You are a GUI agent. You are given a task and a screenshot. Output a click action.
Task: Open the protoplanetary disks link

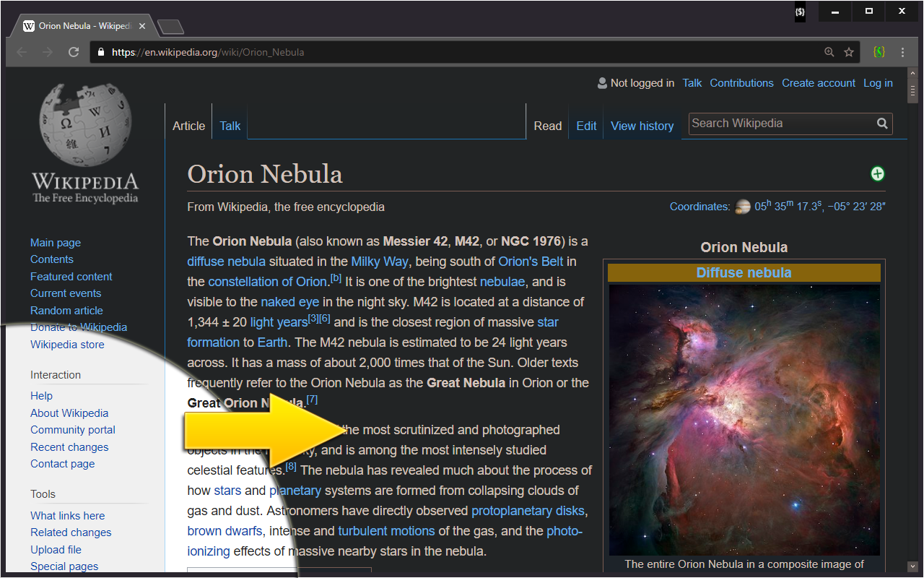[x=528, y=511]
